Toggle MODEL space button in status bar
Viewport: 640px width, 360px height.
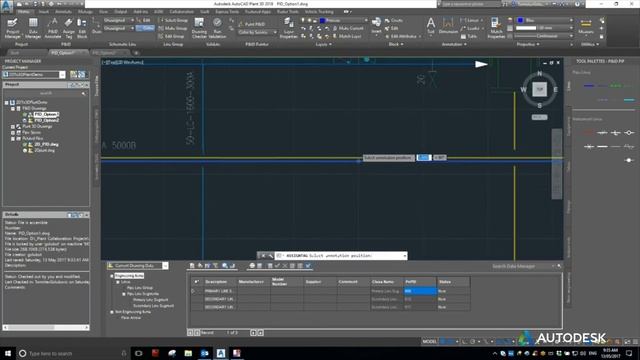pyautogui.click(x=429, y=341)
